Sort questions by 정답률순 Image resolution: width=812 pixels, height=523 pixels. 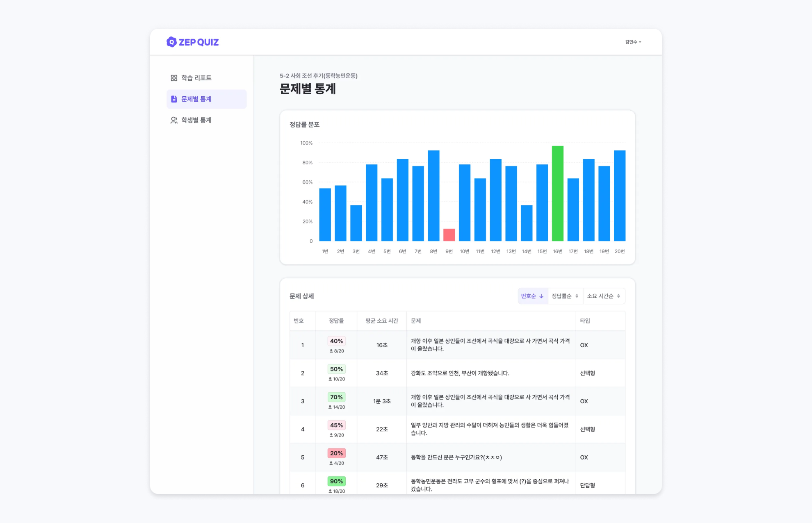[x=565, y=296]
